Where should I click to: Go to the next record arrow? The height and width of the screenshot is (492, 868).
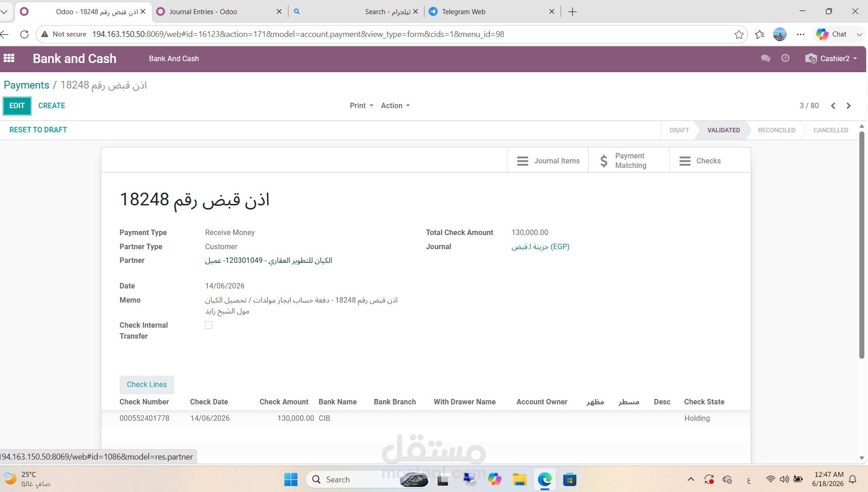848,105
